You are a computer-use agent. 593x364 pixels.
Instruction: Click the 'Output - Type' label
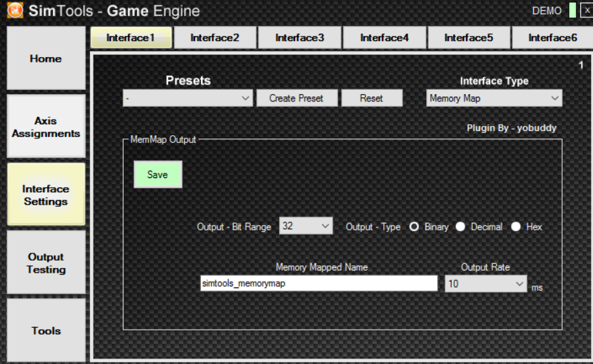[x=373, y=226]
